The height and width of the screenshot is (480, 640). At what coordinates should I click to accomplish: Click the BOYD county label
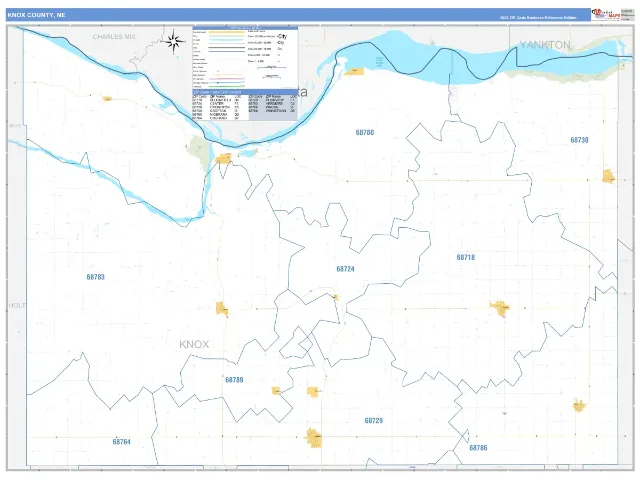tap(15, 126)
